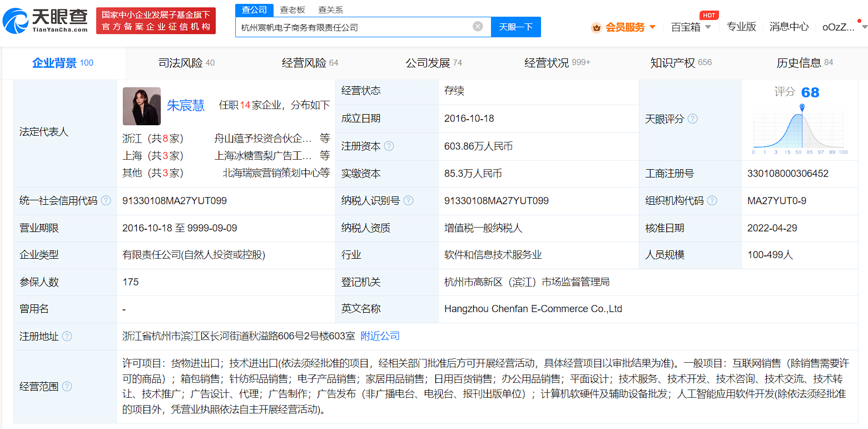The image size is (868, 429).
Task: Click the TianYanCha logo
Action: point(46,21)
